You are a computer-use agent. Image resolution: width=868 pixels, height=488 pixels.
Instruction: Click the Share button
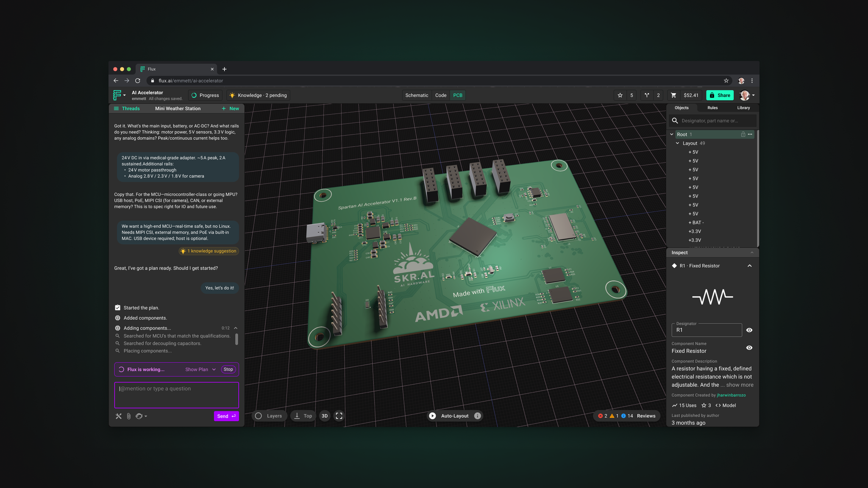(x=720, y=95)
